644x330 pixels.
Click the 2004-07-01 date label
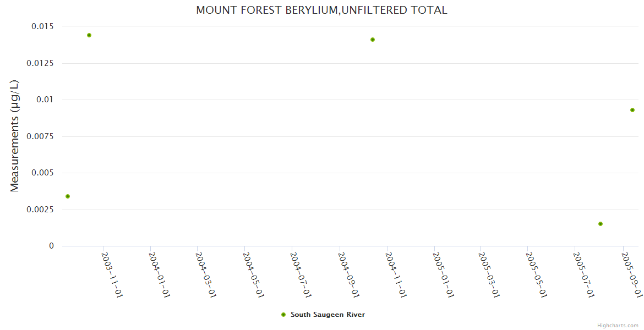(x=301, y=274)
